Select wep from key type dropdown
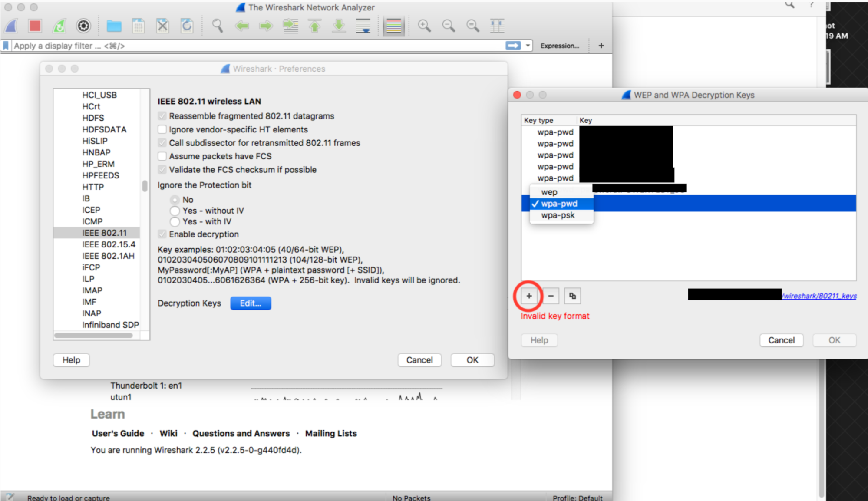Viewport: 868px width, 501px height. [x=549, y=192]
